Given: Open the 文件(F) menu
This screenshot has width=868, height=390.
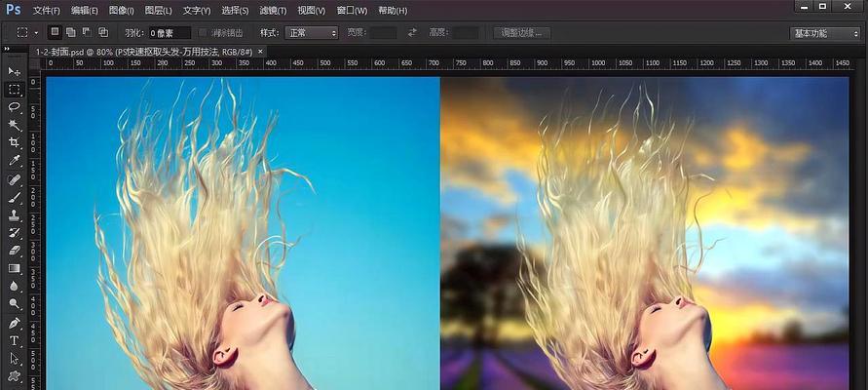Looking at the screenshot, I should coord(47,11).
